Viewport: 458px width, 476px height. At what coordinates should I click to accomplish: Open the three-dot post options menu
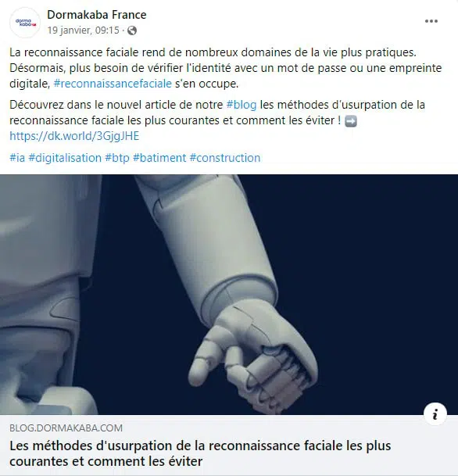click(431, 21)
